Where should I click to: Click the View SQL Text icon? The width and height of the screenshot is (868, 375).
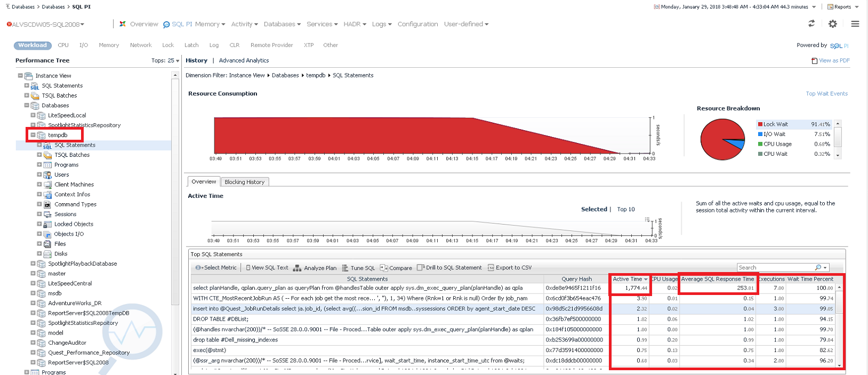(x=248, y=268)
